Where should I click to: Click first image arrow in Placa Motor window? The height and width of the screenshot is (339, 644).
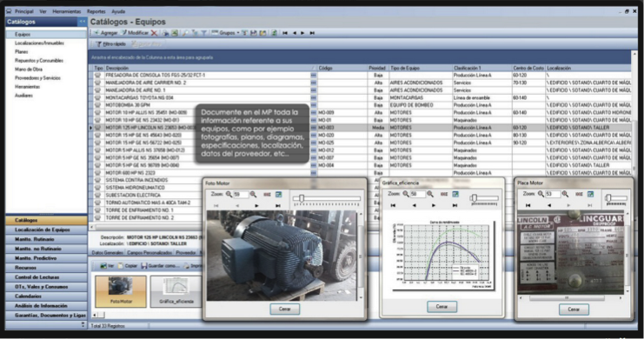tap(528, 205)
